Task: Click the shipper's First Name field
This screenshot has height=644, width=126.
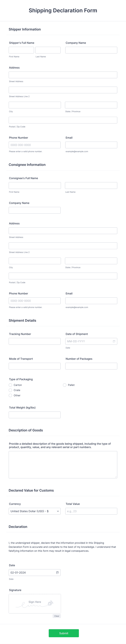Action: (21, 50)
